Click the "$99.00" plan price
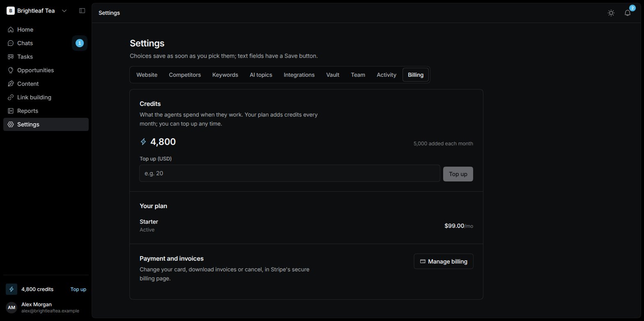644x321 pixels. [454, 226]
